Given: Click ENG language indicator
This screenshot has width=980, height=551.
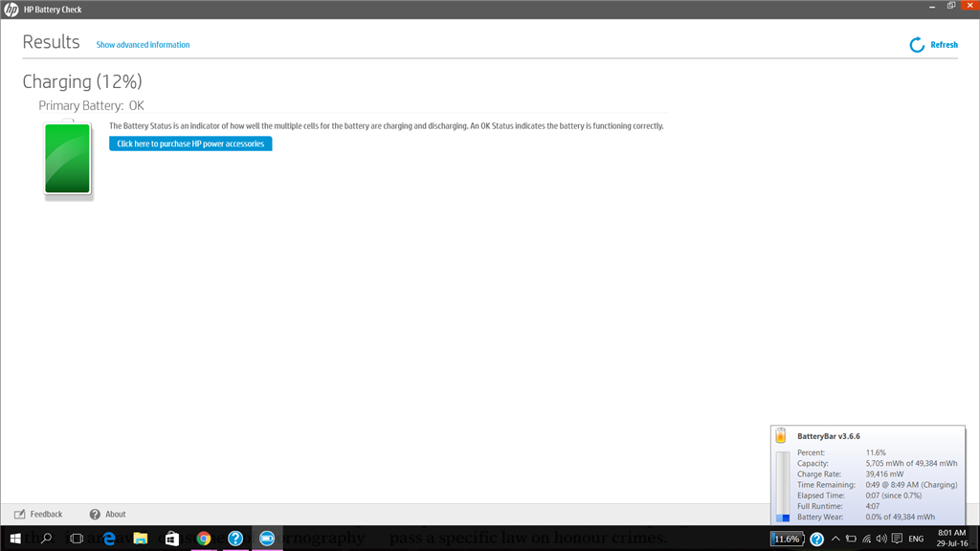Looking at the screenshot, I should (916, 539).
